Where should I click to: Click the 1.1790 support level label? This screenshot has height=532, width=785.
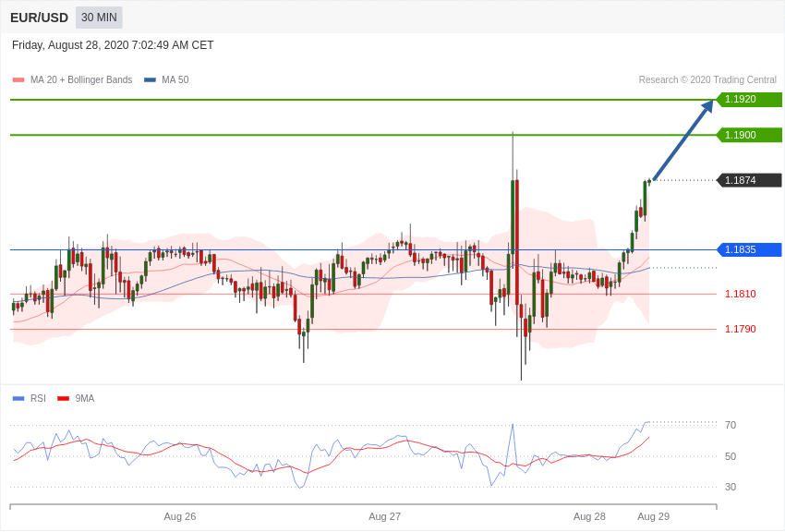(x=741, y=329)
